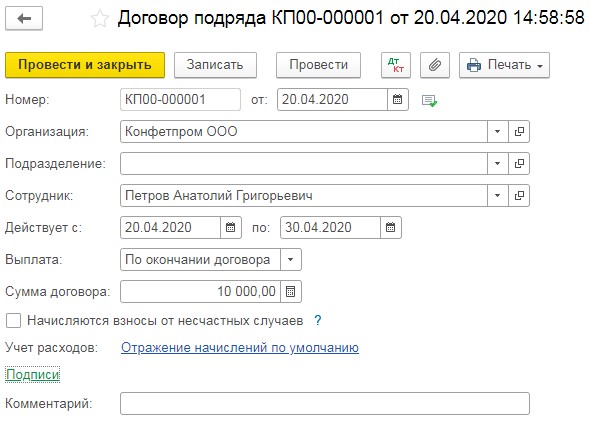Open attached files paperclip icon
The height and width of the screenshot is (425, 590).
(435, 65)
